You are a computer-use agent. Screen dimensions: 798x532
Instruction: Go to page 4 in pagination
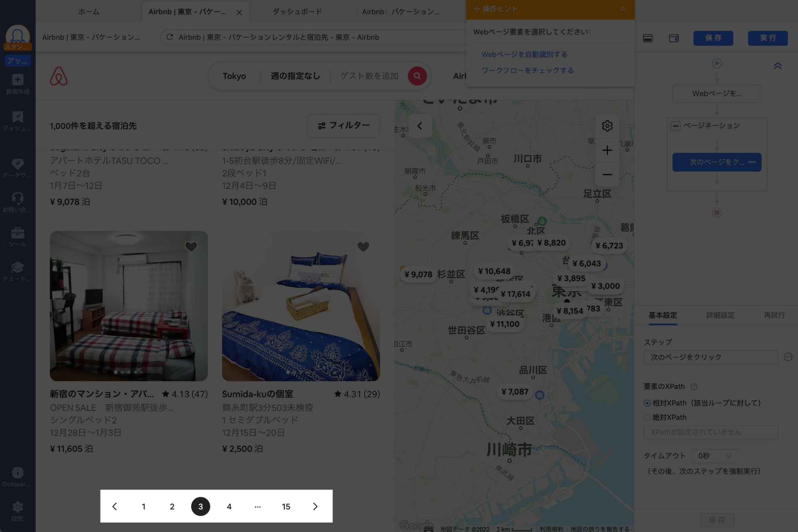(229, 506)
